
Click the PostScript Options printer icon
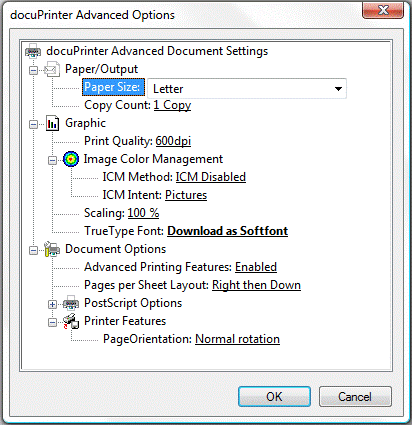click(71, 303)
